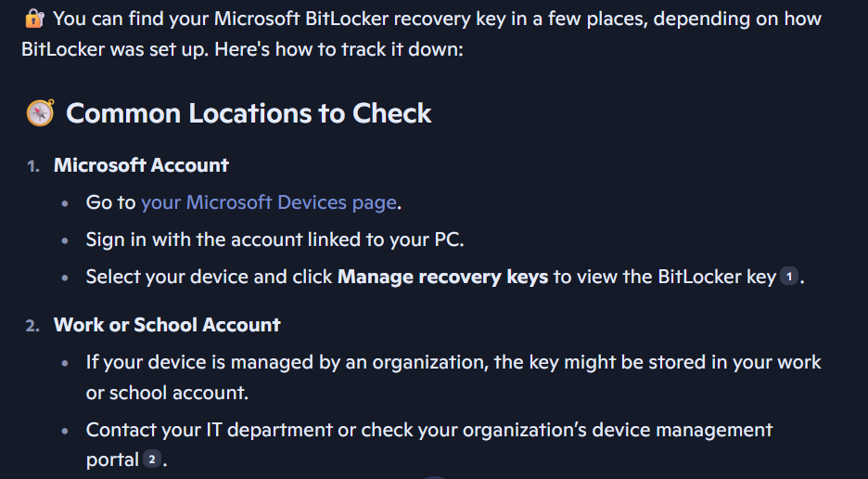The image size is (868, 479).
Task: Click list number 2 beside Work or School
Action: tap(32, 326)
